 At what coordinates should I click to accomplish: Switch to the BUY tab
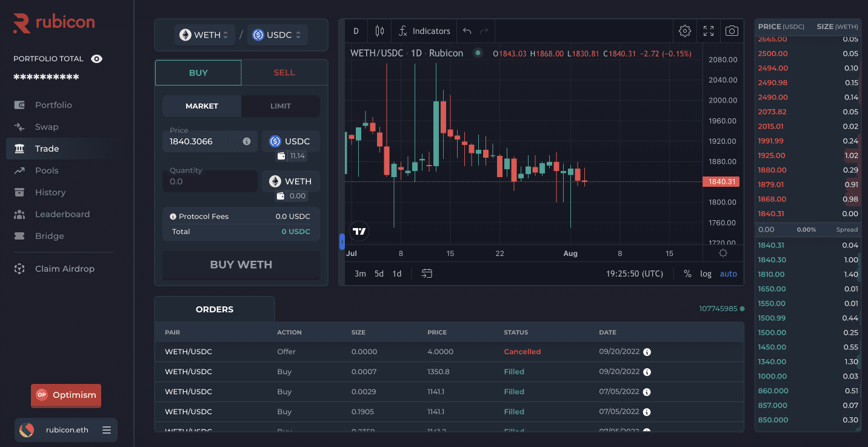pyautogui.click(x=198, y=73)
